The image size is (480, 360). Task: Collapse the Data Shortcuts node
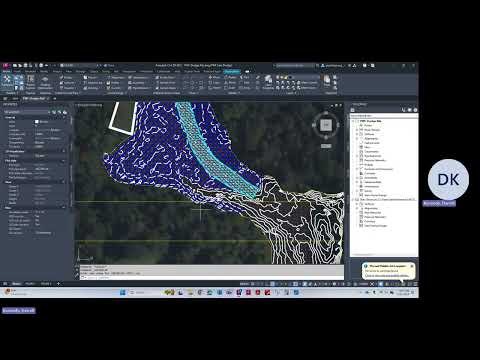[353, 199]
